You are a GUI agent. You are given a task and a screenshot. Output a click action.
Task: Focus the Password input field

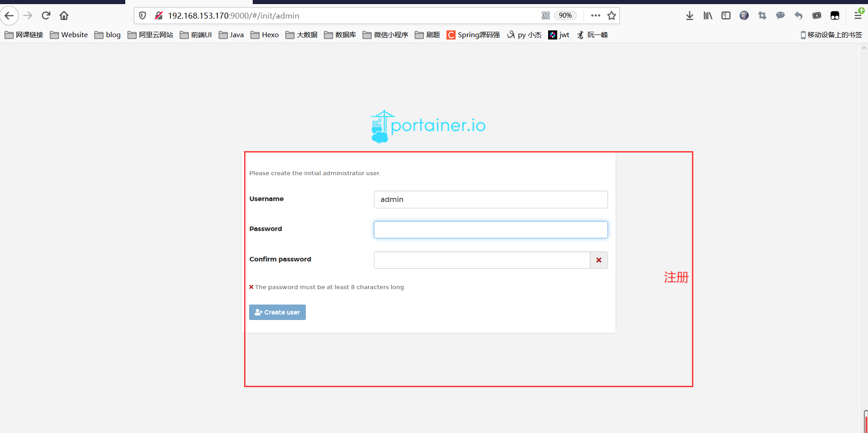coord(490,230)
